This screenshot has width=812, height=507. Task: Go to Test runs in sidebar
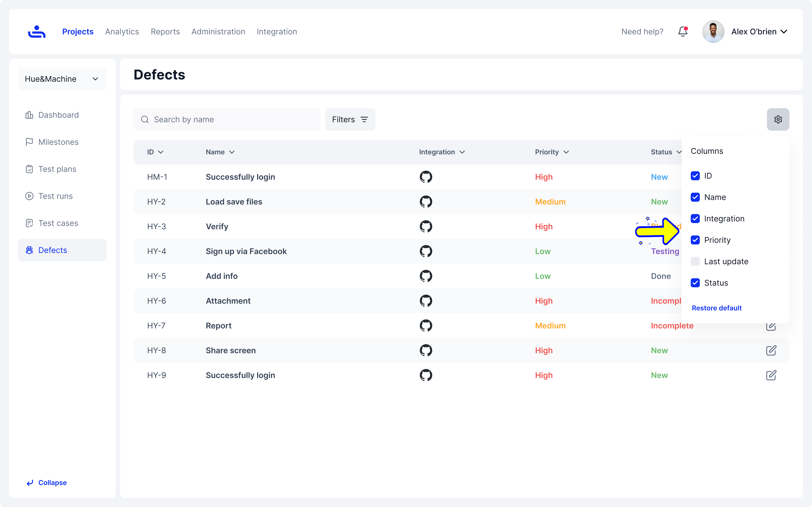click(x=55, y=196)
